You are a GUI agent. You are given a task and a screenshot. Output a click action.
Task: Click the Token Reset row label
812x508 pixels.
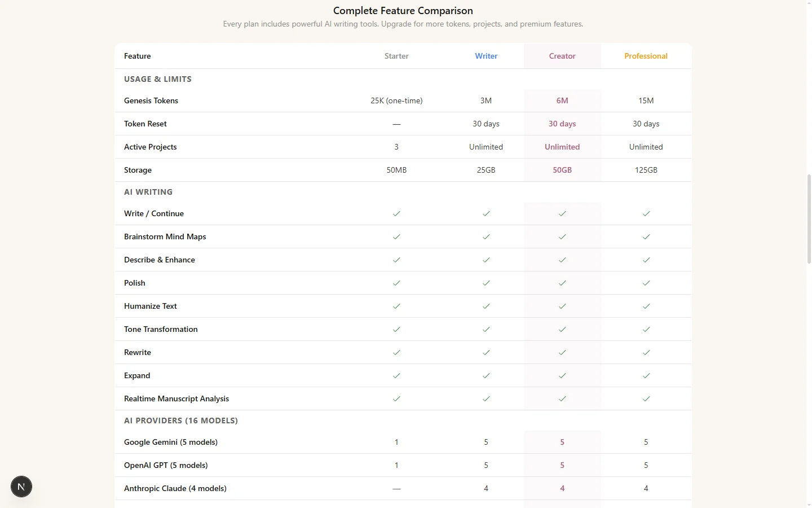point(145,124)
